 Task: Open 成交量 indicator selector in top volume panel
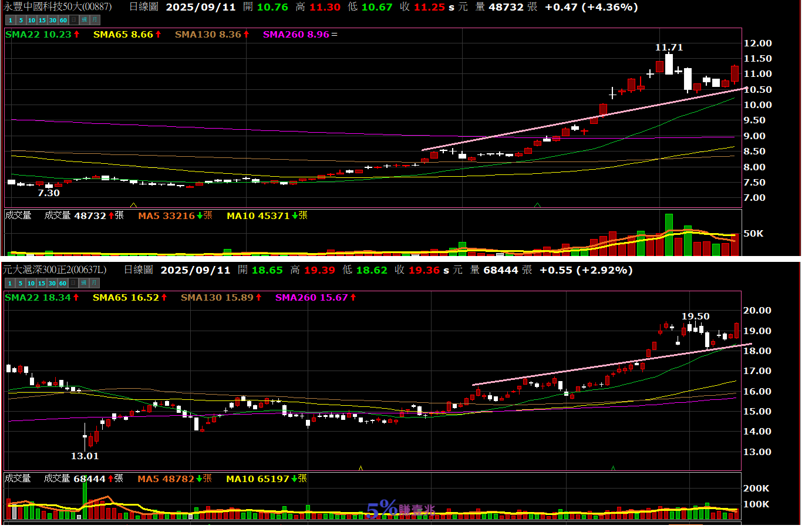(x=18, y=216)
